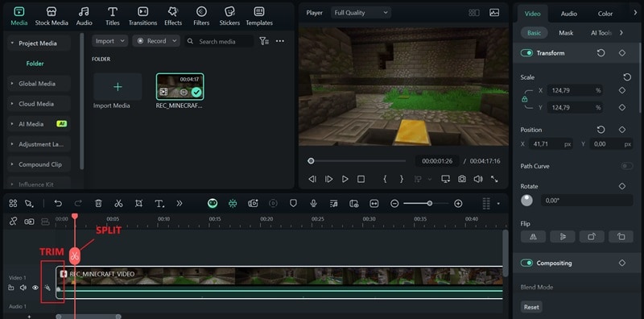Open the Filters tab
The height and width of the screenshot is (319, 644).
click(201, 16)
